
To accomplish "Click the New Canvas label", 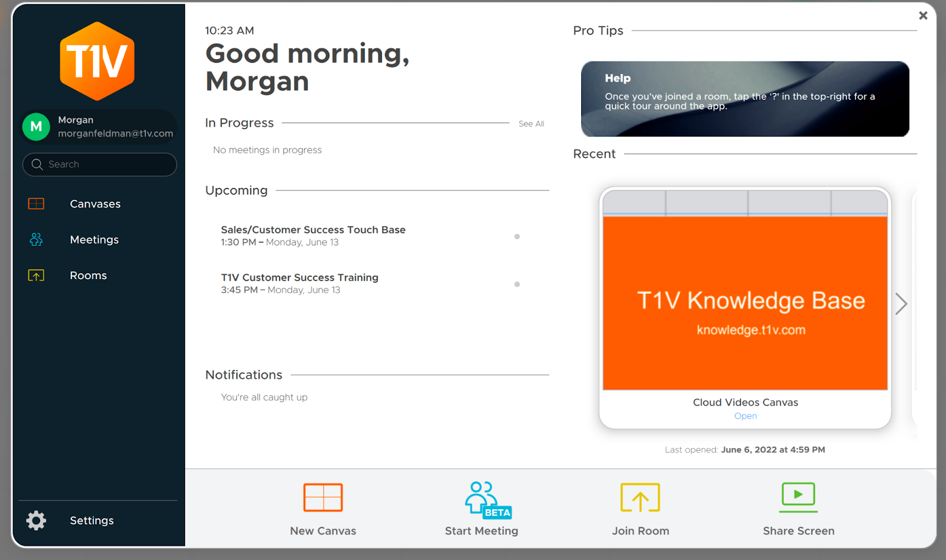I will point(323,531).
